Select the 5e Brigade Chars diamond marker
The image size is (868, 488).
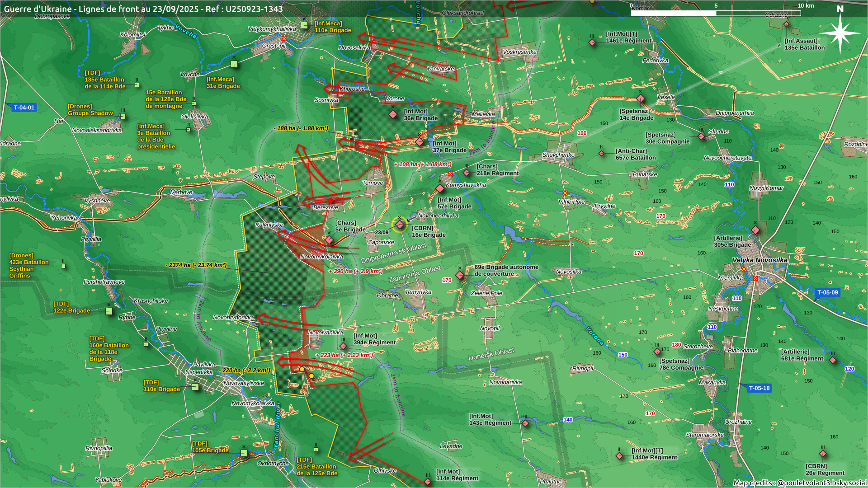point(329,239)
